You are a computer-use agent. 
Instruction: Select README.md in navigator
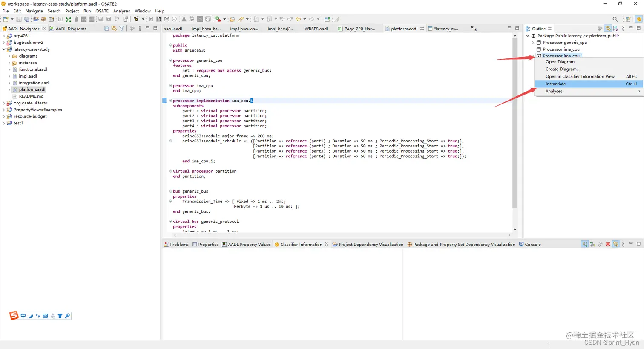pos(31,96)
